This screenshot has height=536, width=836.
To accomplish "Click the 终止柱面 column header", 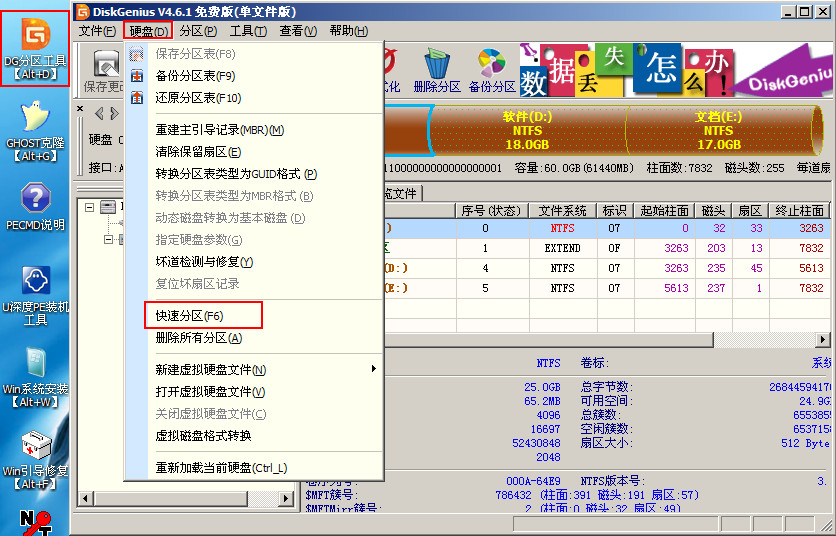I will 799,211.
